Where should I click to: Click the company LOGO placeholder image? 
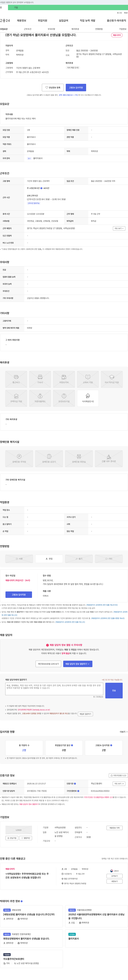pos(19,830)
